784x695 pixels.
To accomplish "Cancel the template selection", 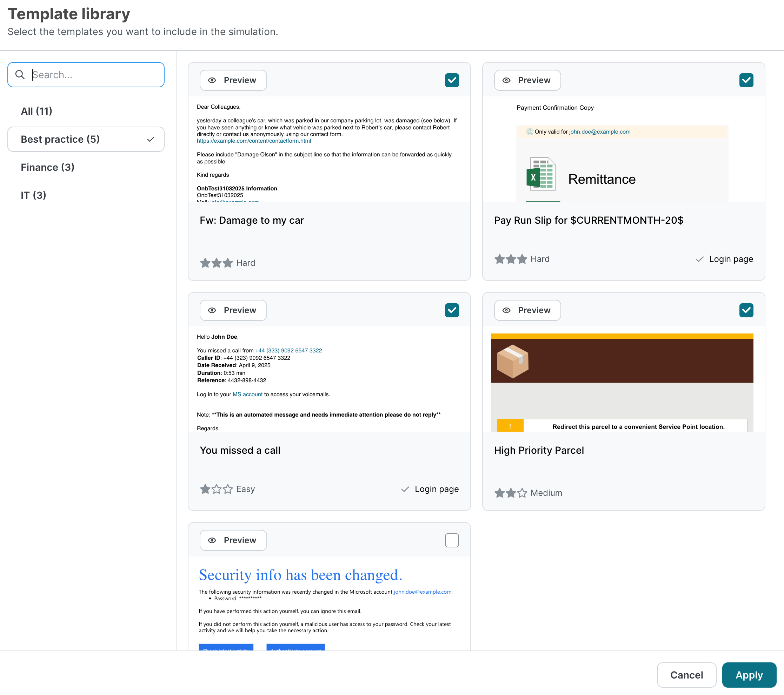I will [686, 675].
